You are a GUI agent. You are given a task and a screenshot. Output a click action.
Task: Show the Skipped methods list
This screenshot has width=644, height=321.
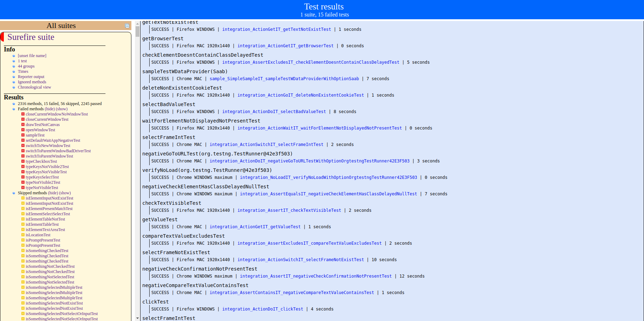click(x=65, y=193)
